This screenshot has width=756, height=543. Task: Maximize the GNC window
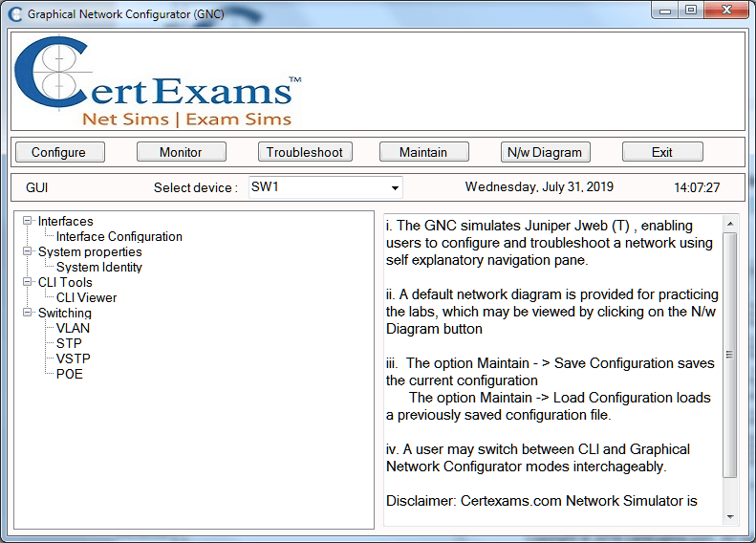pyautogui.click(x=690, y=11)
